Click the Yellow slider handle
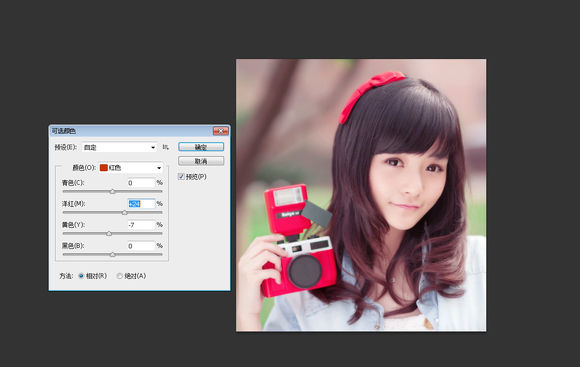This screenshot has height=367, width=580. 109,233
